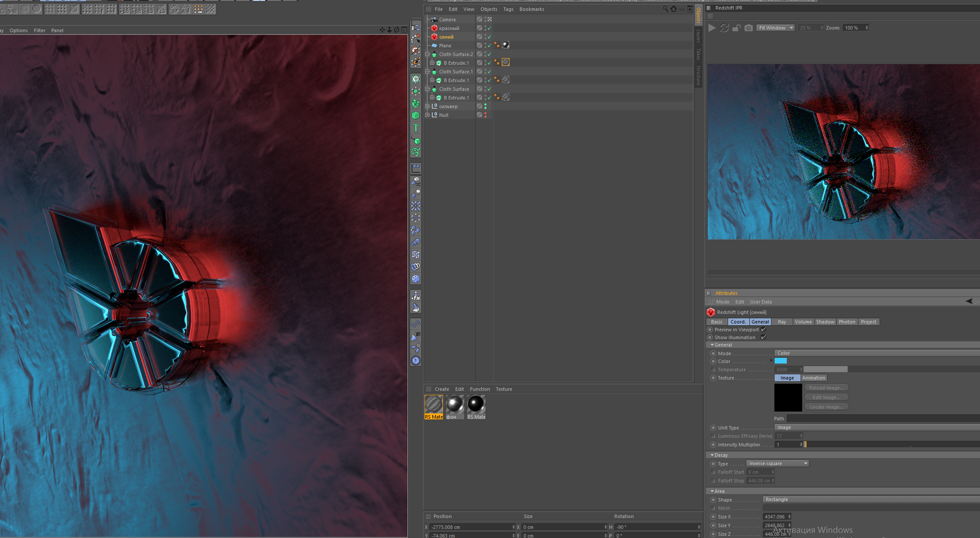
Task: Click the green fractured cube icon
Action: [x=416, y=103]
